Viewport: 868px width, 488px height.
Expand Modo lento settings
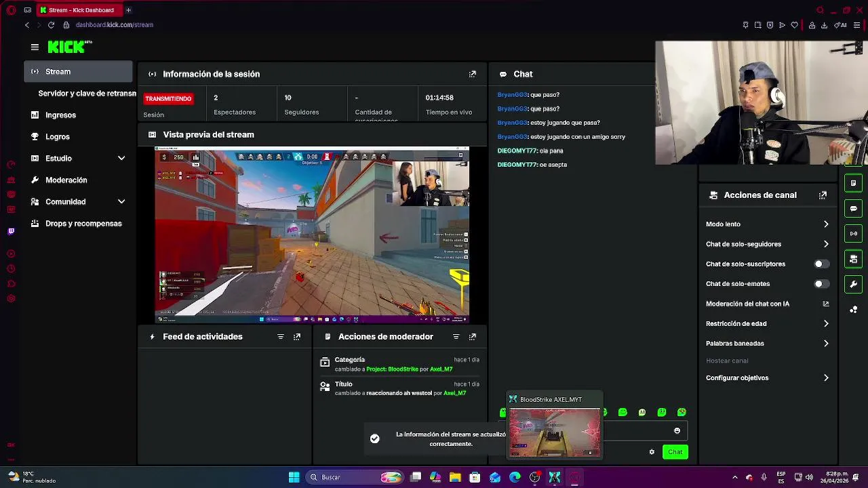[767, 224]
